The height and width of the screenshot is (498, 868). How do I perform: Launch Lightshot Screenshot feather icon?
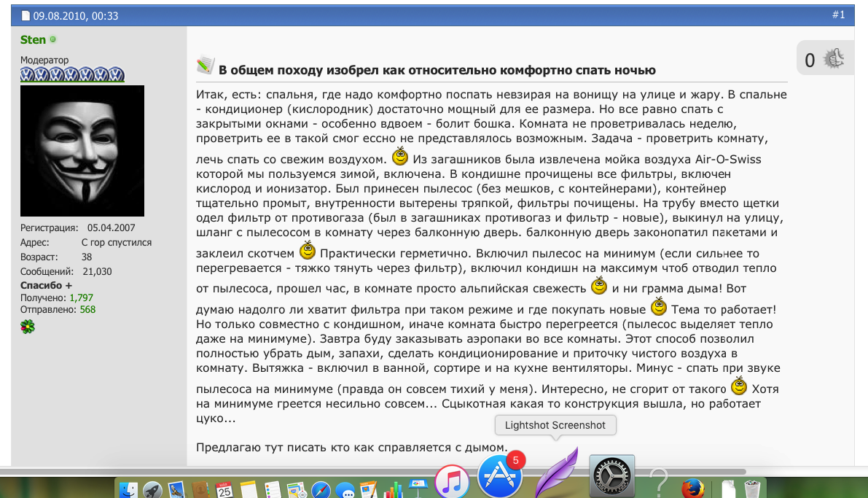556,474
